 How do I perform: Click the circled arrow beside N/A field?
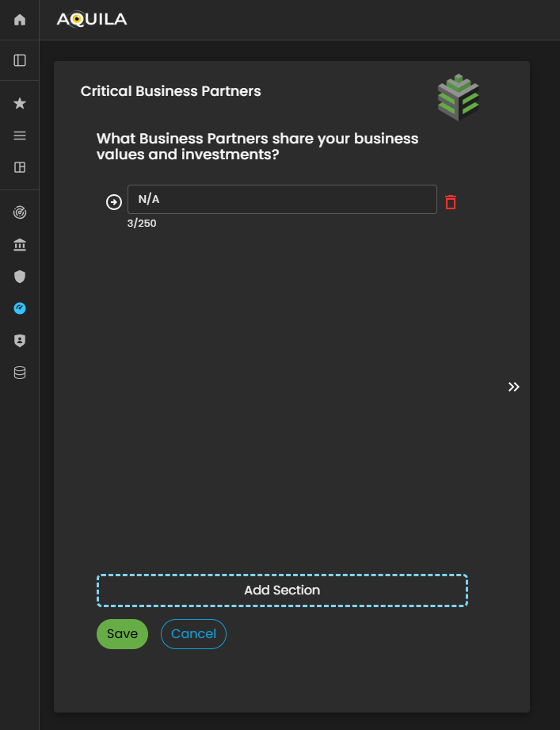point(114,202)
